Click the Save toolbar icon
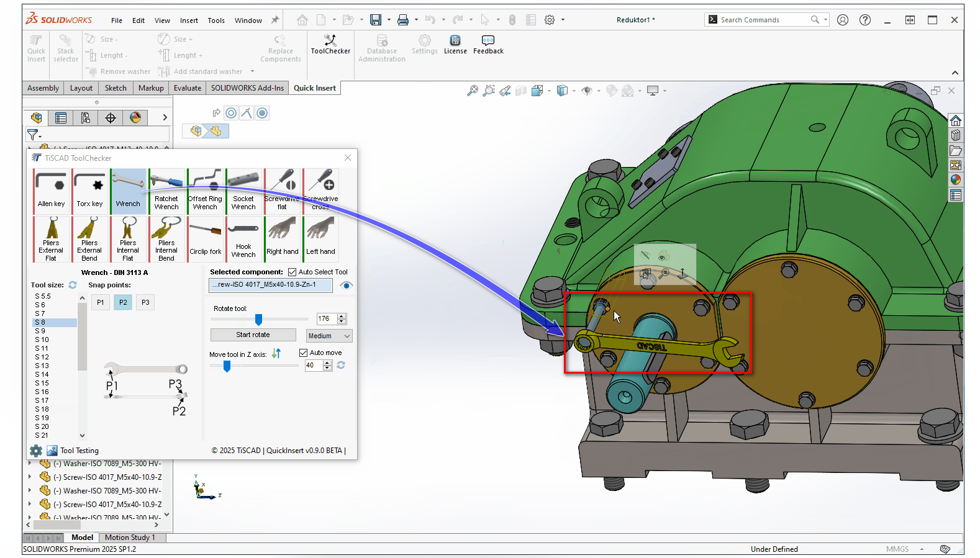 pyautogui.click(x=376, y=20)
